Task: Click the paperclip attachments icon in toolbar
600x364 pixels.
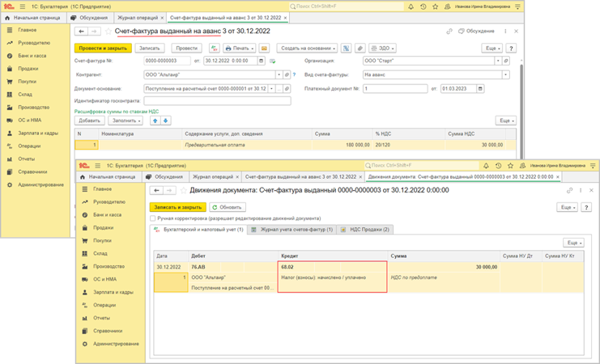Action: (360, 49)
